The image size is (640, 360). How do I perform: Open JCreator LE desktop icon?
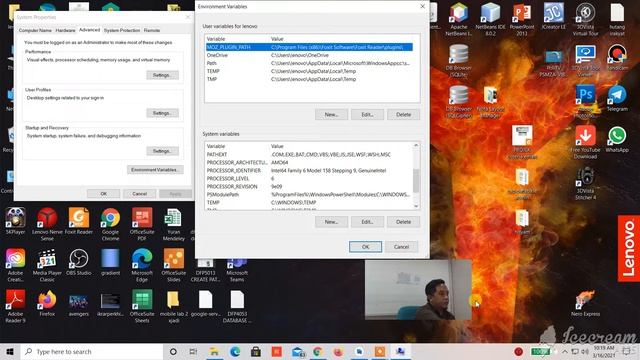pyautogui.click(x=553, y=16)
